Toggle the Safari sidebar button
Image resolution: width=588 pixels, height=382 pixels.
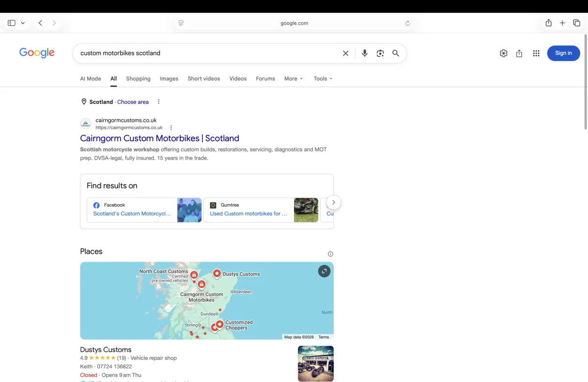click(x=12, y=23)
